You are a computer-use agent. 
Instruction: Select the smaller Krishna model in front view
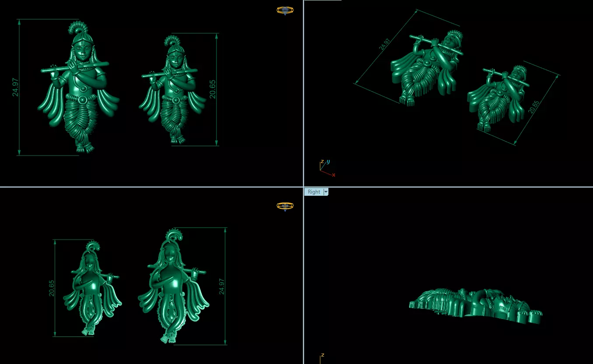(x=173, y=90)
